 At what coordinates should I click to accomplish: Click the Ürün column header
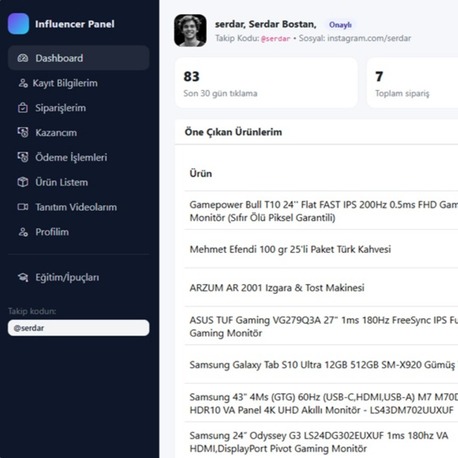[201, 173]
